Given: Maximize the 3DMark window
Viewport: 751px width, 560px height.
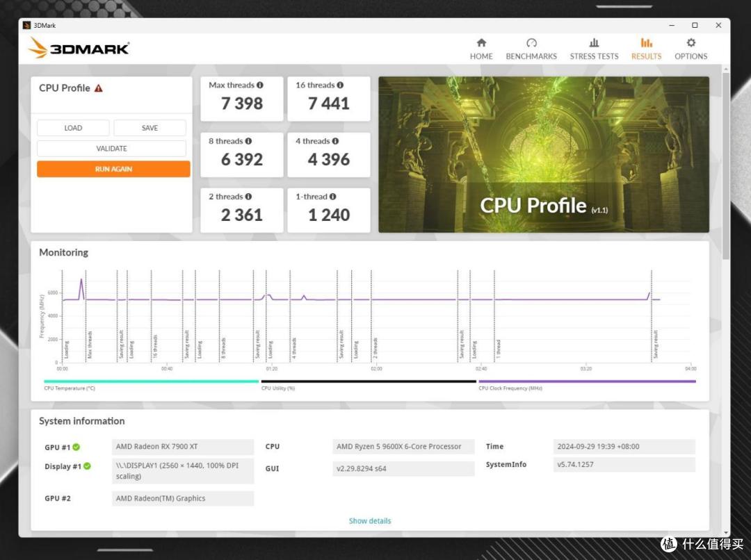Looking at the screenshot, I should (x=695, y=26).
